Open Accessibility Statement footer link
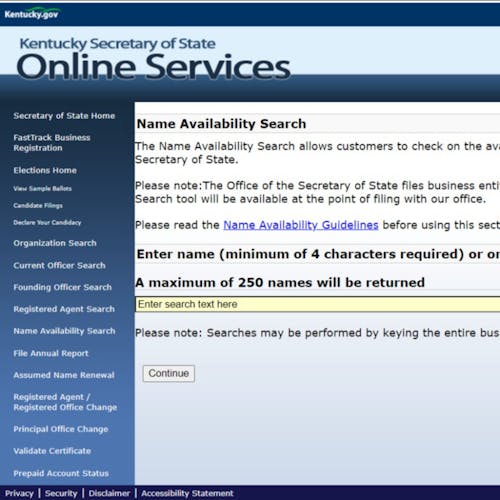 (187, 493)
